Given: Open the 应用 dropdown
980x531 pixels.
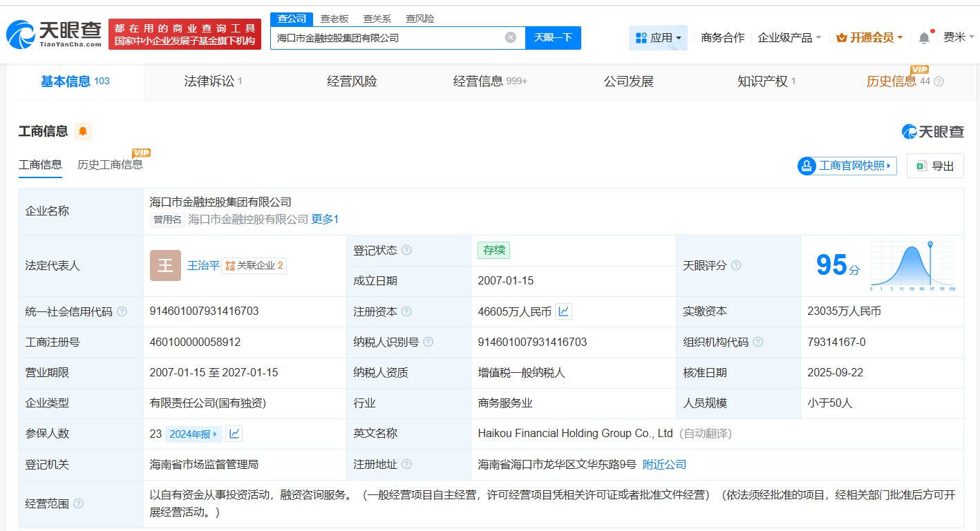Looking at the screenshot, I should point(658,38).
